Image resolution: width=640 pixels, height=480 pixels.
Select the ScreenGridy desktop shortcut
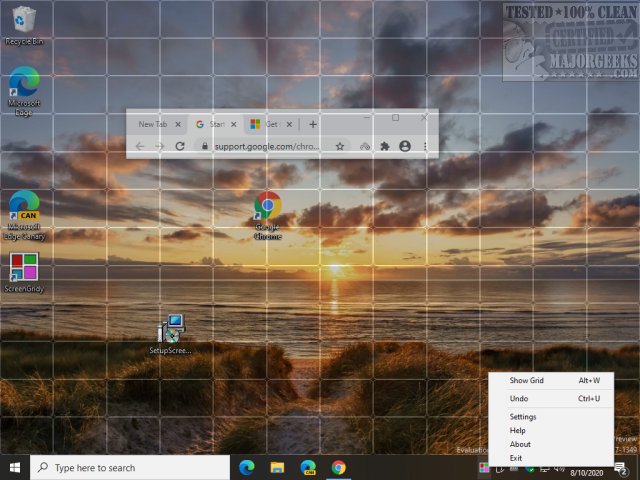tap(24, 273)
